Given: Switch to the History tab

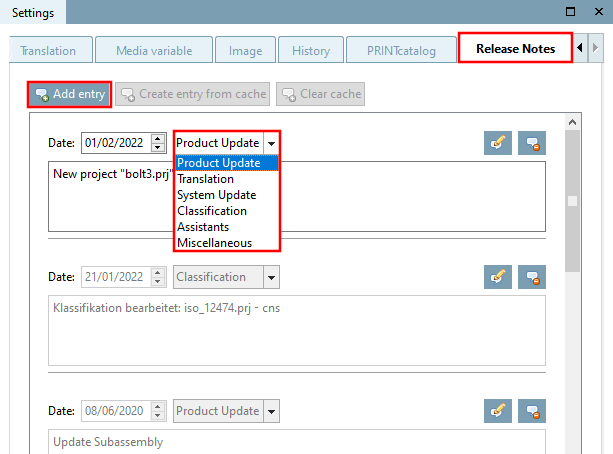Looking at the screenshot, I should point(311,50).
